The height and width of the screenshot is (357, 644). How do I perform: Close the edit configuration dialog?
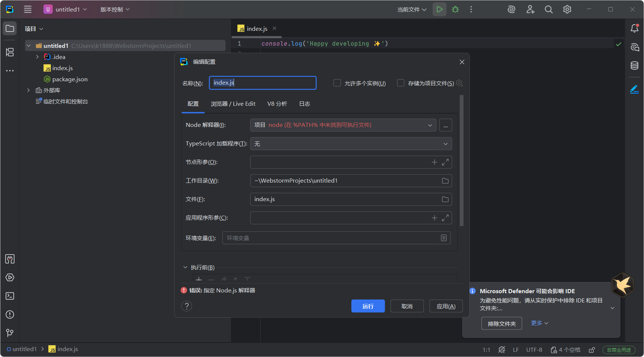point(462,62)
